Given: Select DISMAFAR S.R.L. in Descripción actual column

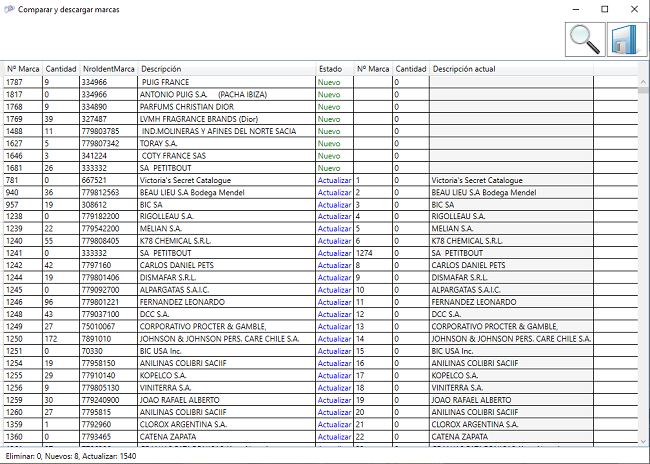Looking at the screenshot, I should [x=511, y=277].
